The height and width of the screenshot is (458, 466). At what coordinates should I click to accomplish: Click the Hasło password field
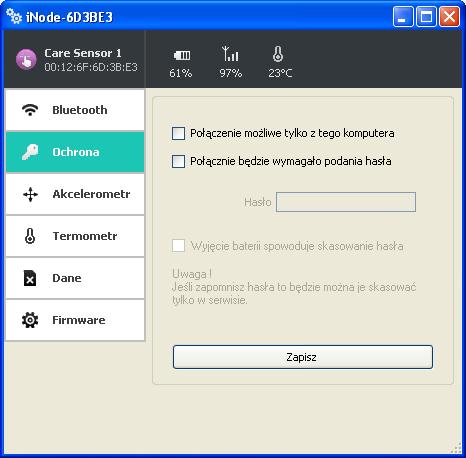tap(346, 202)
